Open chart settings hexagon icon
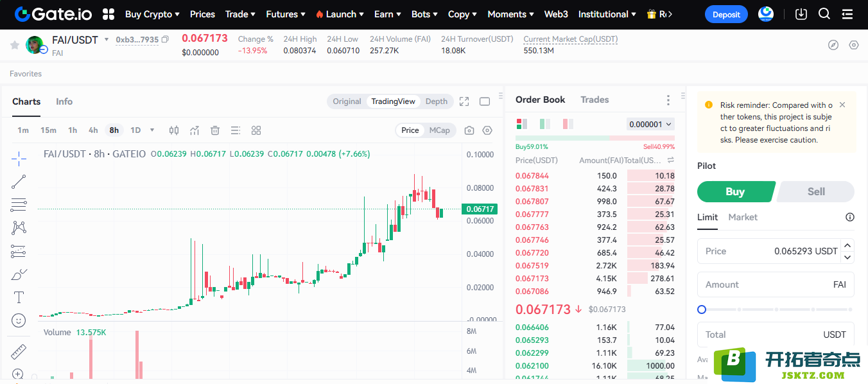The width and height of the screenshot is (868, 384). (x=487, y=130)
